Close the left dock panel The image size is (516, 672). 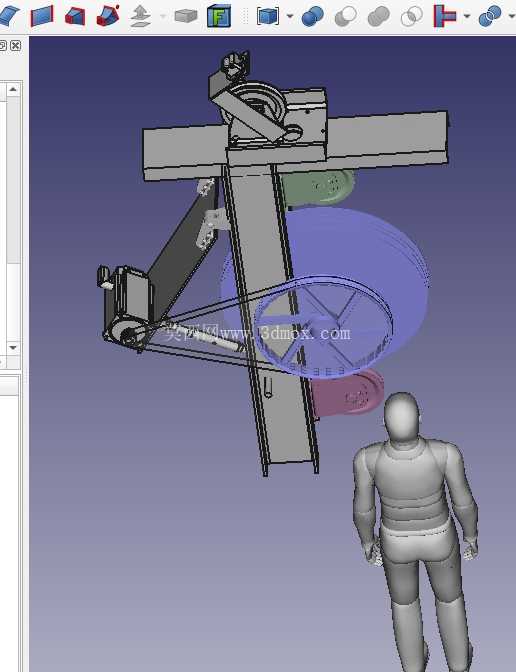(x=15, y=45)
